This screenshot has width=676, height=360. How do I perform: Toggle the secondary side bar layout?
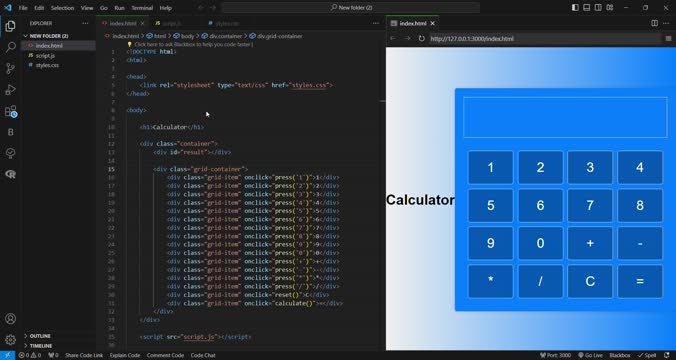[x=598, y=8]
